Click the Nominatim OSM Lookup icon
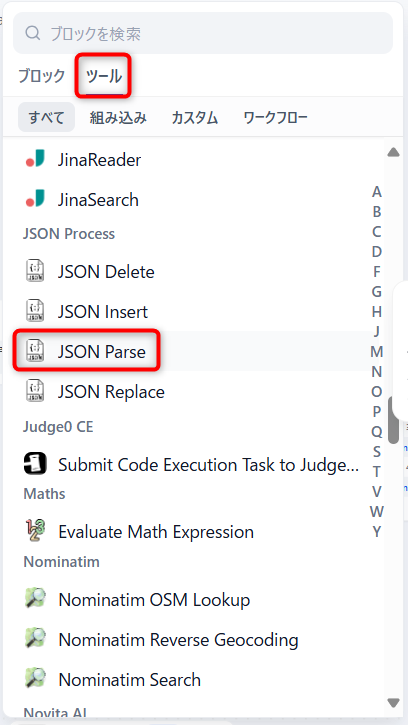 pyautogui.click(x=35, y=599)
